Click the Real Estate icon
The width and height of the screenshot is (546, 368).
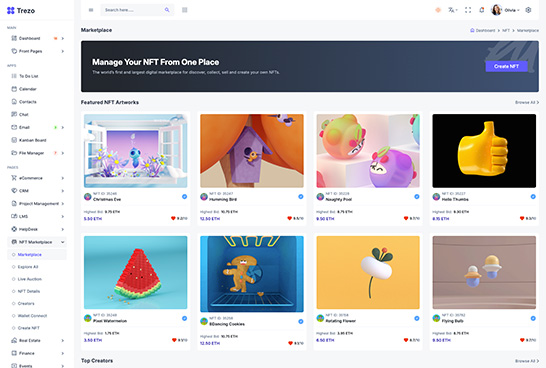point(14,340)
